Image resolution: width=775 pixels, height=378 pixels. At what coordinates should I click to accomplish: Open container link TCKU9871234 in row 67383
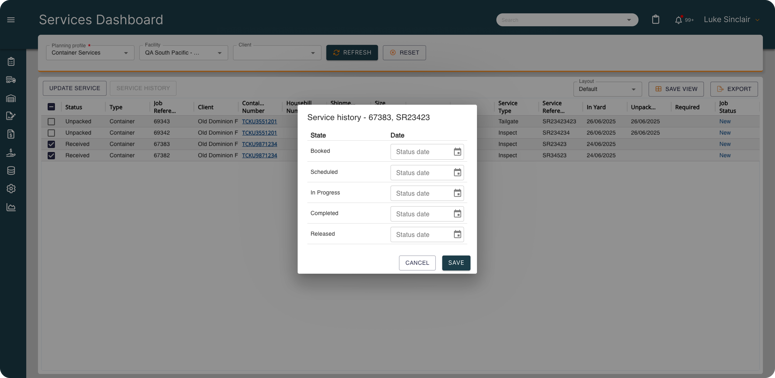[x=259, y=144]
